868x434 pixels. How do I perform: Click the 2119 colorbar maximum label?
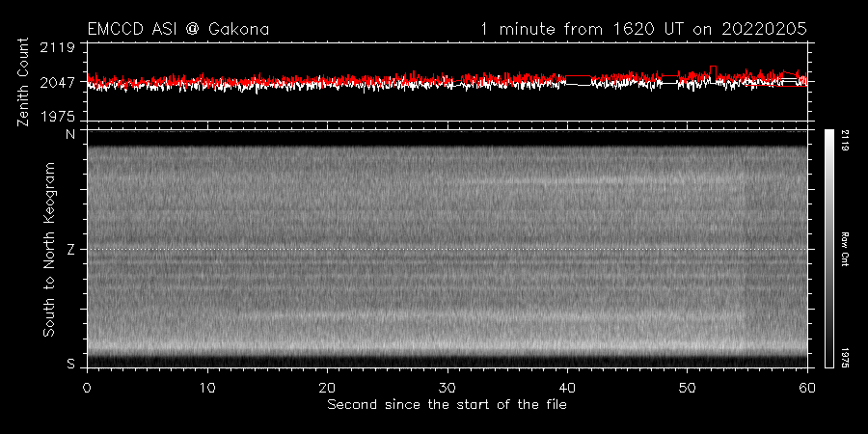845,140
